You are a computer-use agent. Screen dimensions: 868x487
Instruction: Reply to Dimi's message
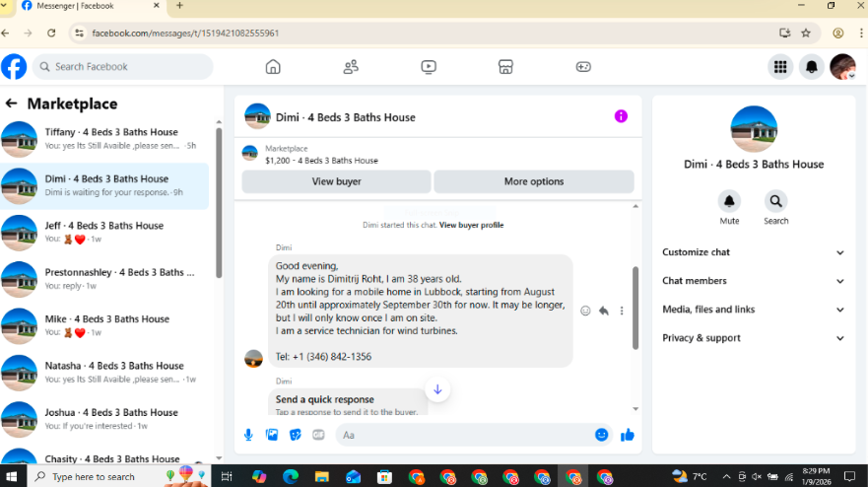603,311
